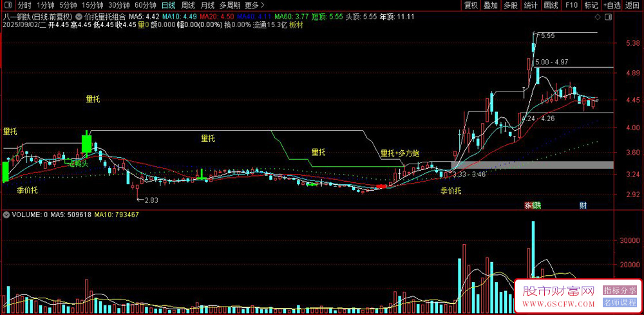644x315 pixels.
Task: Open the 统计 statistics button
Action: [531, 5]
